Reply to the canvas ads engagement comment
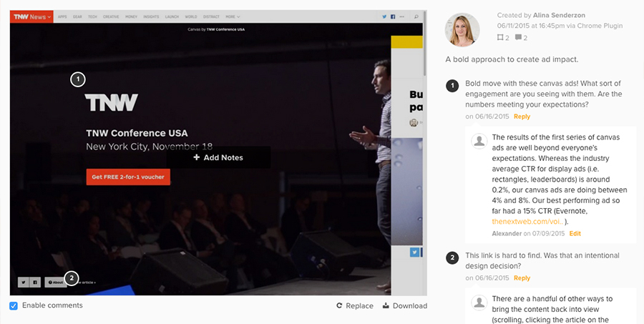The image size is (644, 324). click(522, 117)
